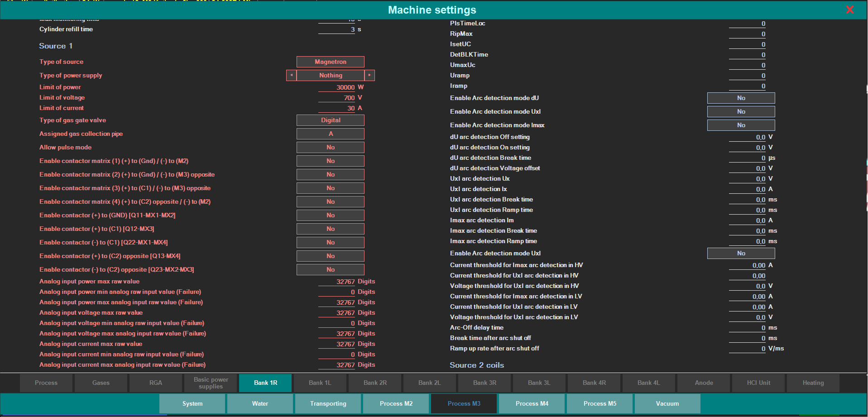The image size is (868, 417).
Task: Open the Water settings section
Action: click(x=260, y=404)
